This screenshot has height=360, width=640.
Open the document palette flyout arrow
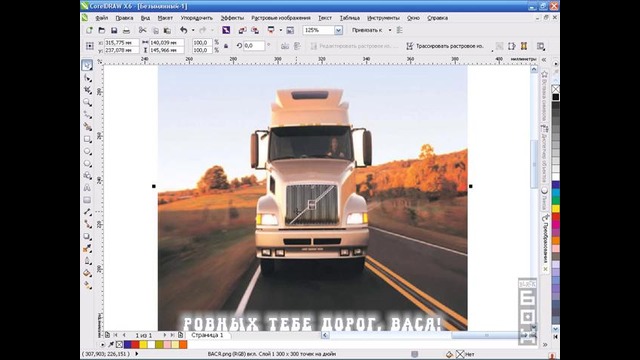[102, 345]
